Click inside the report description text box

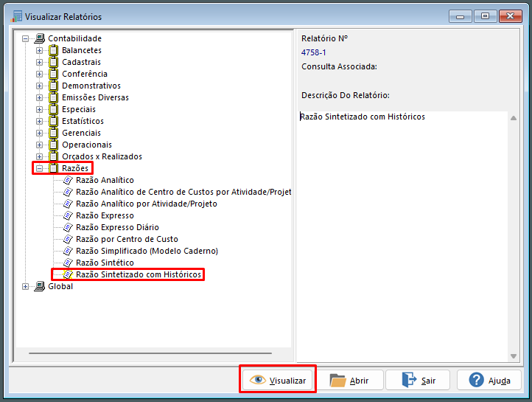(403, 236)
